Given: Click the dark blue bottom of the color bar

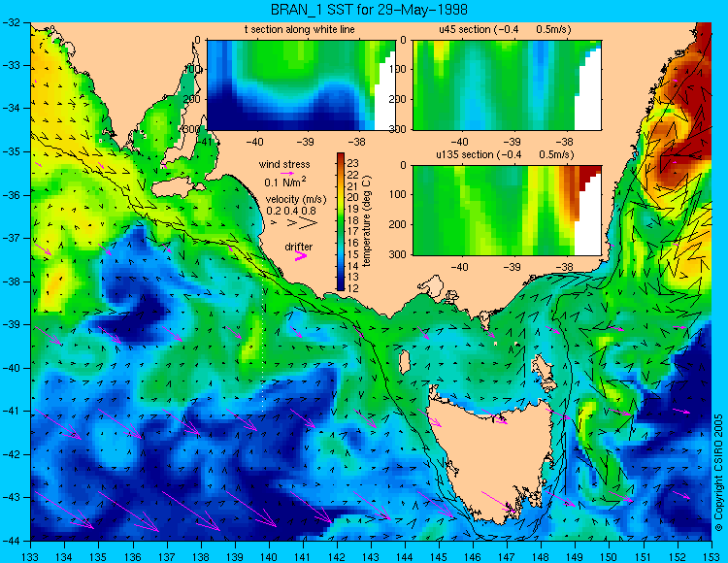Looking at the screenshot, I should point(341,287).
